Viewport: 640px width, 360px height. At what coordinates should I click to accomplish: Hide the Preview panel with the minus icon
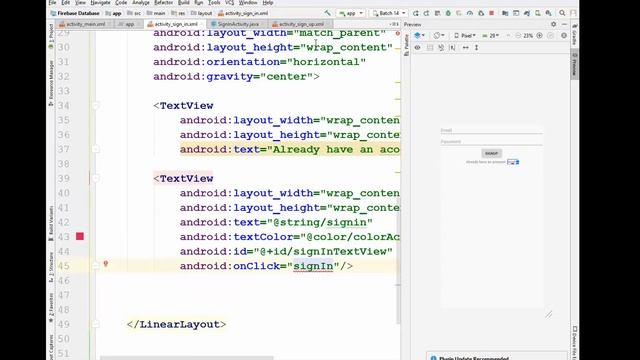564,24
